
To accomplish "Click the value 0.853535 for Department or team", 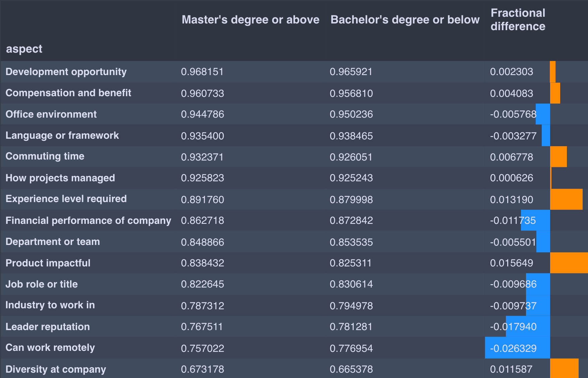I will 351,242.
